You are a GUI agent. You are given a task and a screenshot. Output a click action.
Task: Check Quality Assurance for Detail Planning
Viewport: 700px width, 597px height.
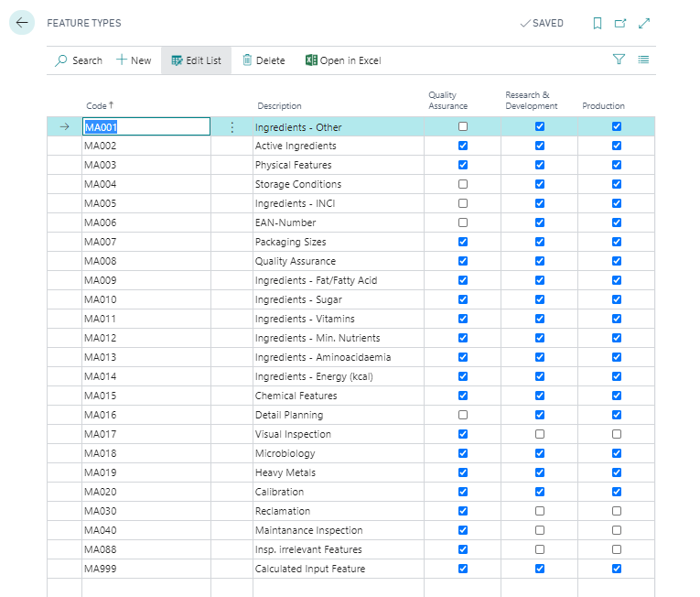(463, 415)
